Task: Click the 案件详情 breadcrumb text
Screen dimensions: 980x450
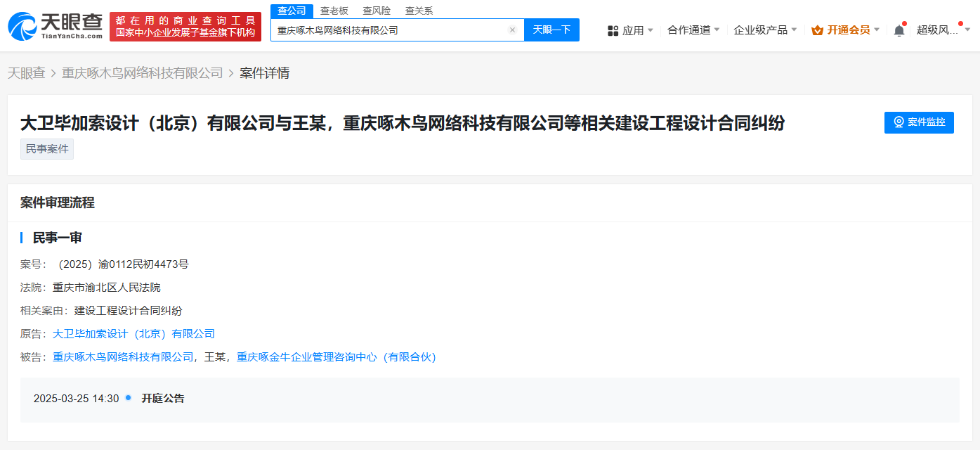Action: pos(264,73)
